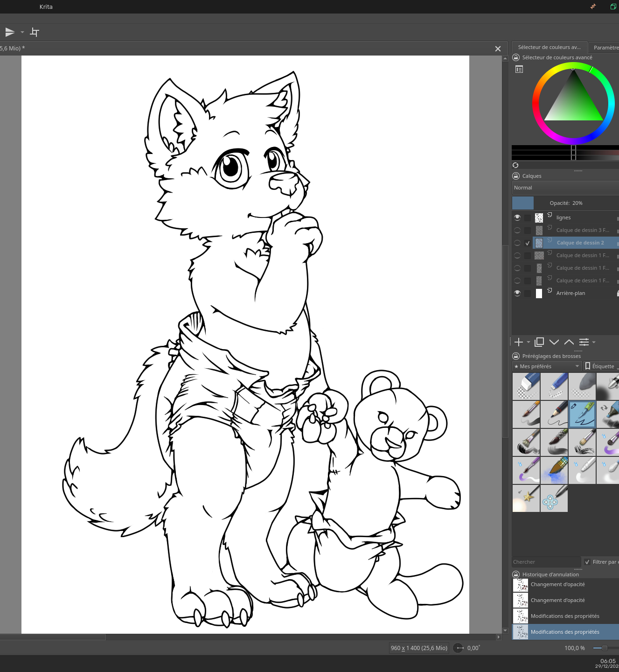This screenshot has height=672, width=619.
Task: Open layer properties sliders icon
Action: 584,342
